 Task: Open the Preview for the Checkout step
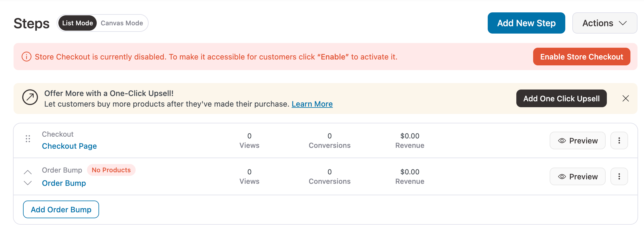[x=577, y=140]
